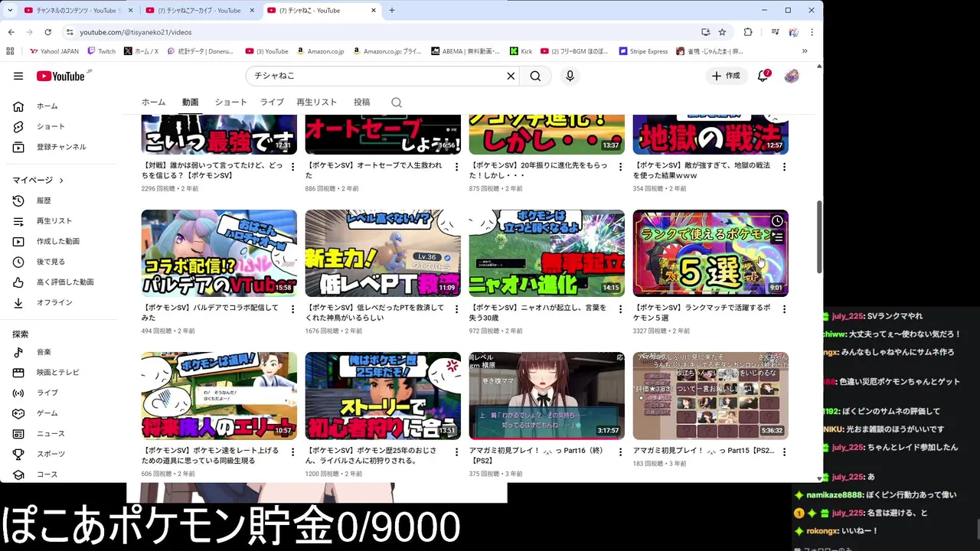Screen dimensions: 980x551
Task: Open アマガミ初見プレイ Part15 title link
Action: pyautogui.click(x=704, y=451)
